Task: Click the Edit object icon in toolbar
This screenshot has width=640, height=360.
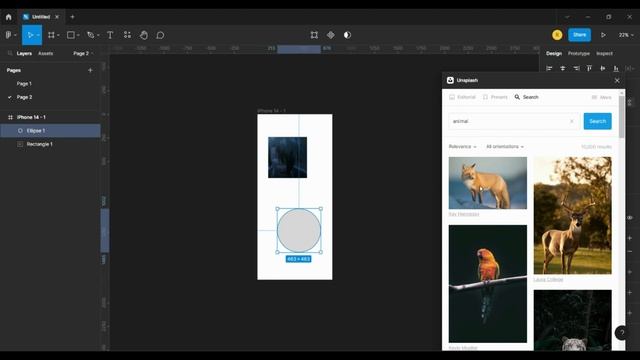Action: click(314, 35)
